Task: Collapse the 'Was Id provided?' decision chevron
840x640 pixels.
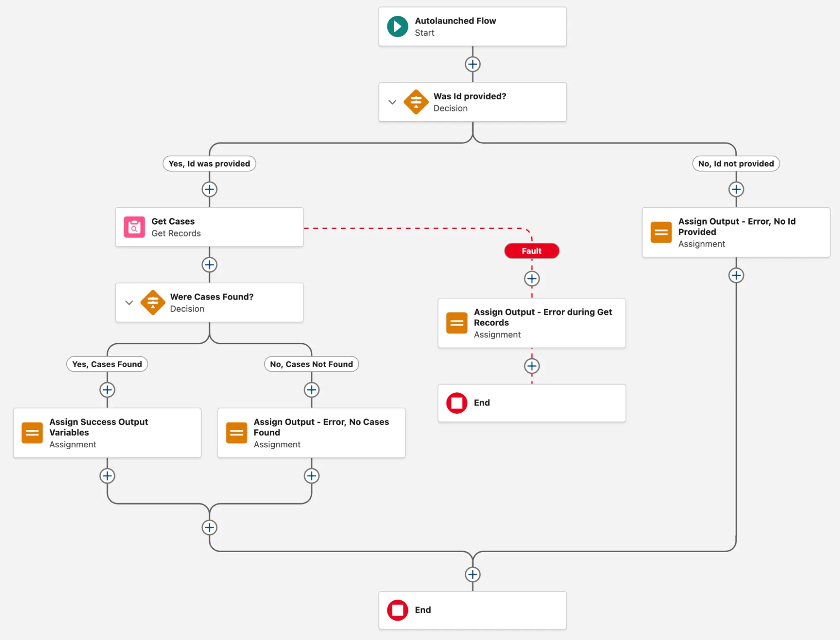Action: (392, 102)
